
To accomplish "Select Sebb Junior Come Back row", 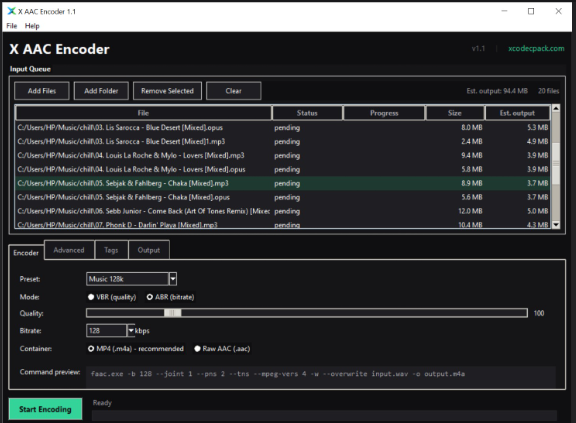I will click(x=282, y=211).
